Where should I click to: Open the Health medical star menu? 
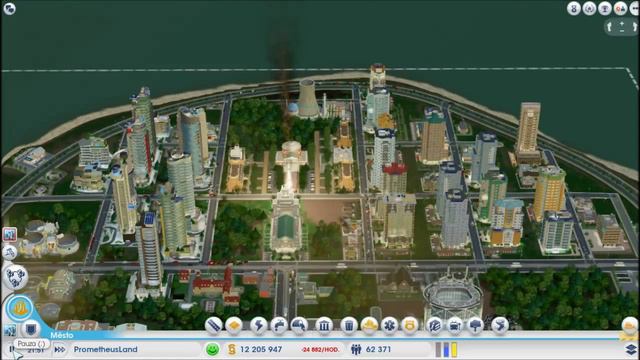coord(389,325)
